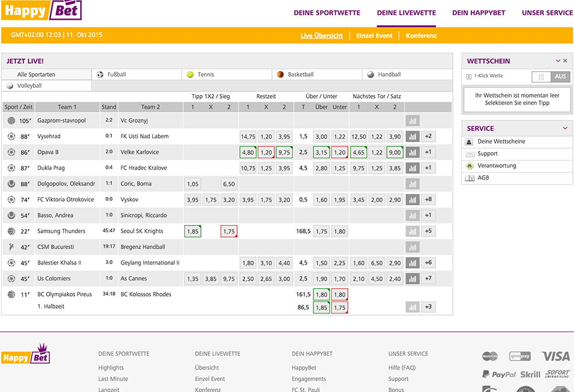Select Opava B next goal odds 9,00
Image resolution: width=574 pixels, height=392 pixels.
395,152
